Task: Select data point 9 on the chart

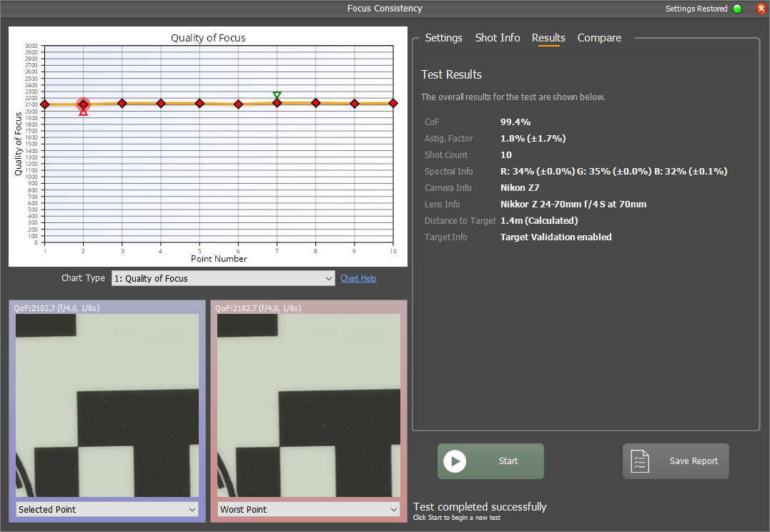Action: 355,104
